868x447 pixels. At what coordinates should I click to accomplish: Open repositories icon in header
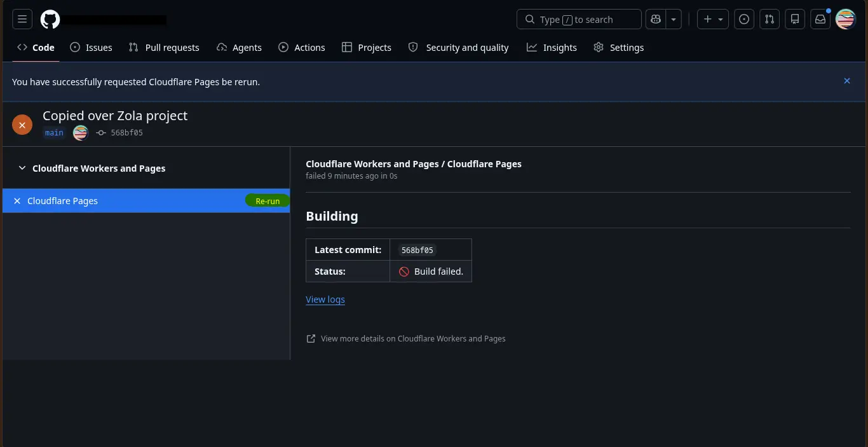click(x=795, y=20)
